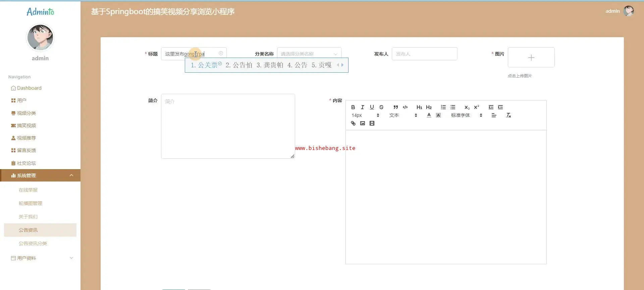Open the 标准字体 font family dropdown
The height and width of the screenshot is (290, 644).
click(467, 115)
